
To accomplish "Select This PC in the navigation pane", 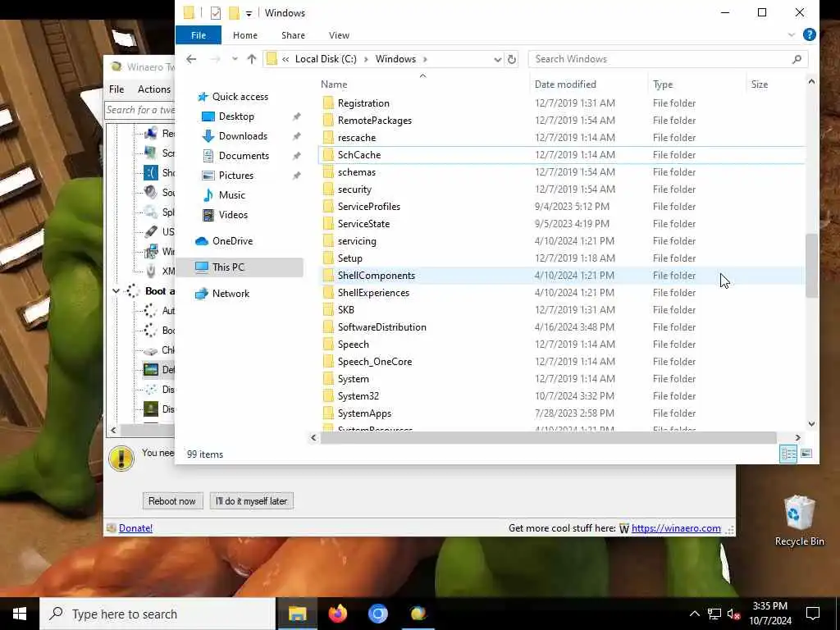I will (228, 267).
